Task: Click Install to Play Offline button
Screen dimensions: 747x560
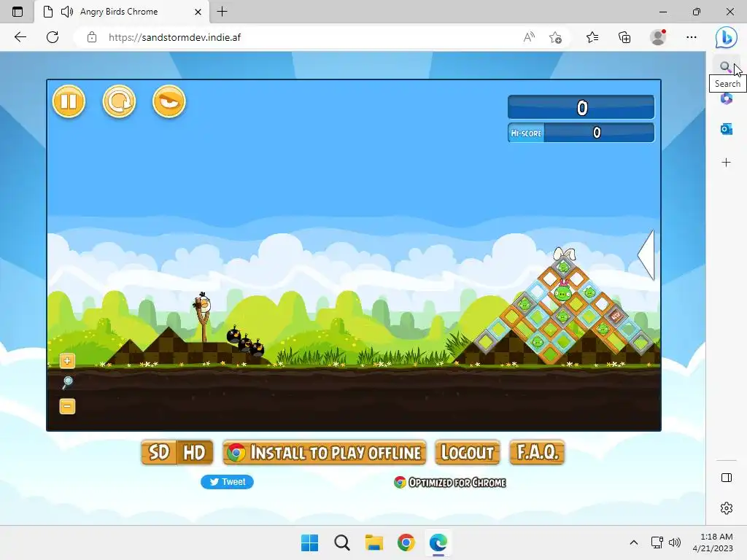Action: pyautogui.click(x=325, y=452)
